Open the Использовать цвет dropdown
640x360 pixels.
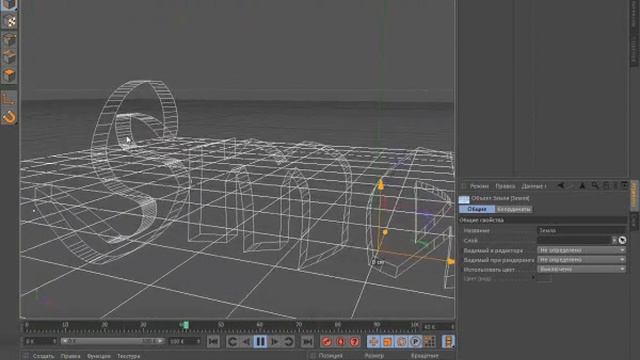(x=581, y=269)
